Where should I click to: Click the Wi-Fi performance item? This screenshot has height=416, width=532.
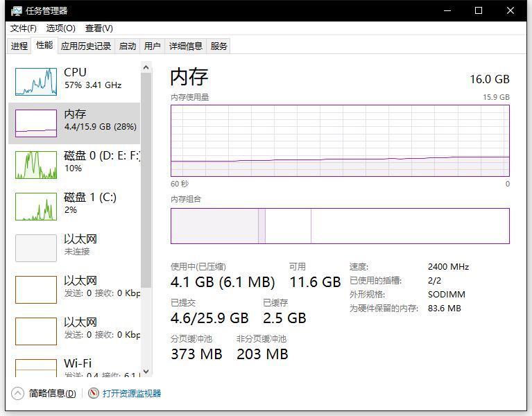(x=36, y=367)
